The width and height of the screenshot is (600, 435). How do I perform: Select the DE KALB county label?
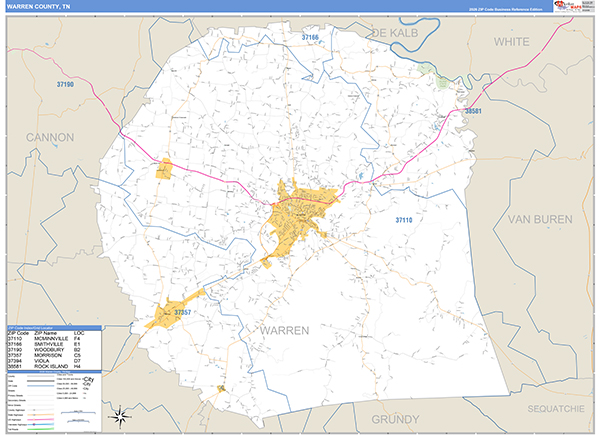pyautogui.click(x=395, y=33)
